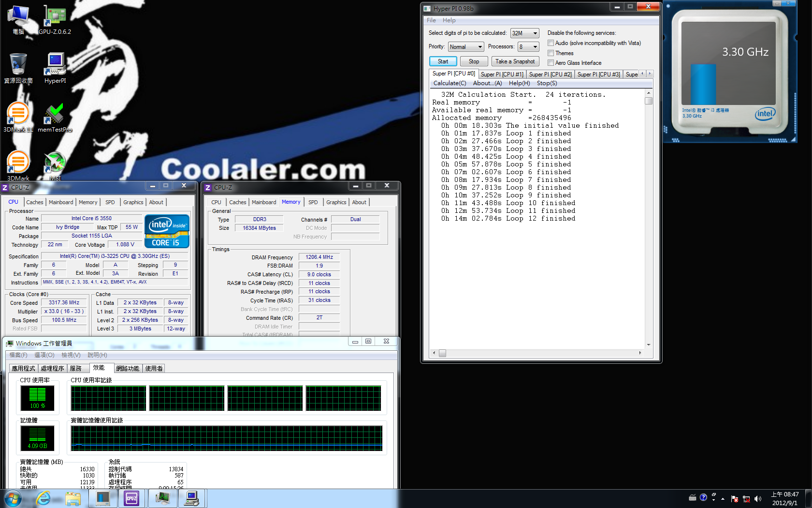
Task: Switch to 網路功能 tab in Task Manager
Action: pyautogui.click(x=128, y=369)
